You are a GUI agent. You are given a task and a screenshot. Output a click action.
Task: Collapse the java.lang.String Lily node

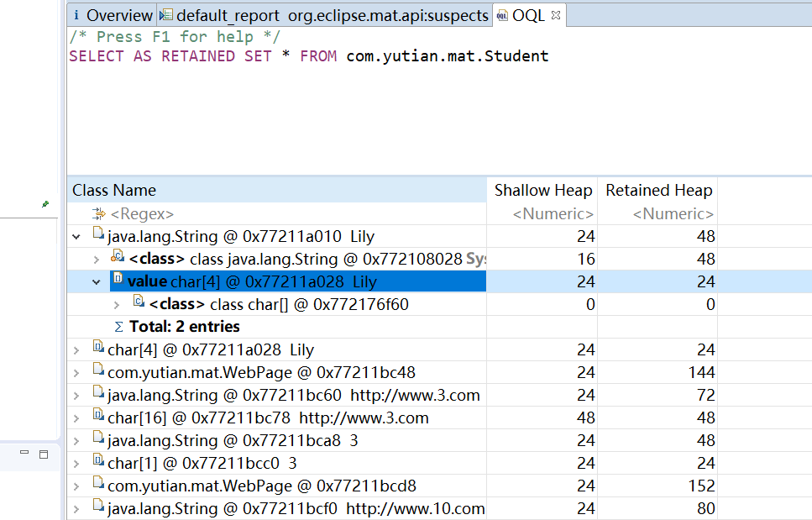pos(77,237)
